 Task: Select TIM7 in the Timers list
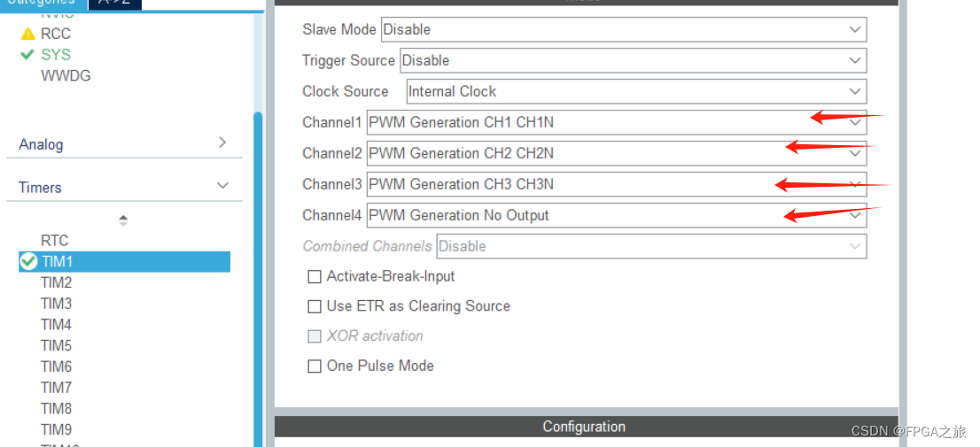pyautogui.click(x=56, y=388)
